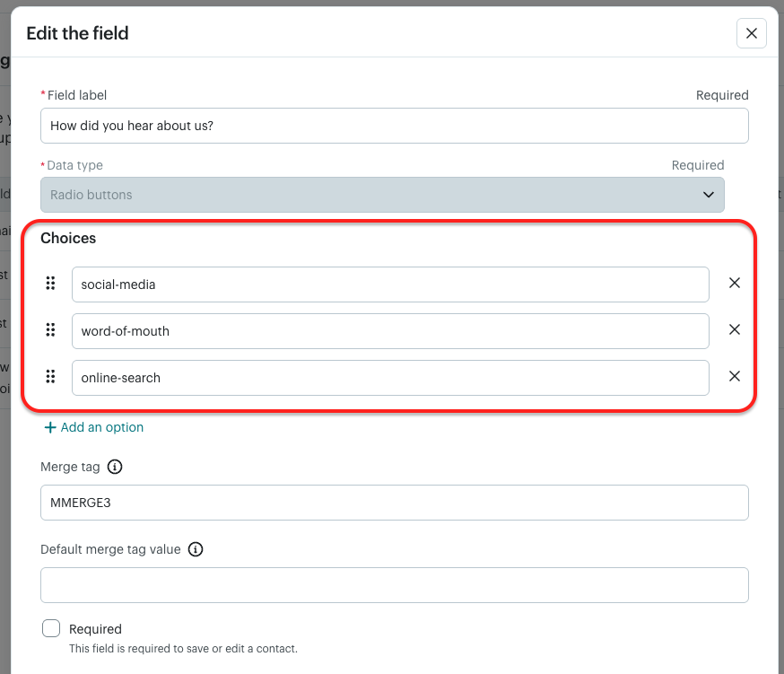The image size is (784, 674).
Task: Click the Choices heading text
Action: [x=68, y=238]
